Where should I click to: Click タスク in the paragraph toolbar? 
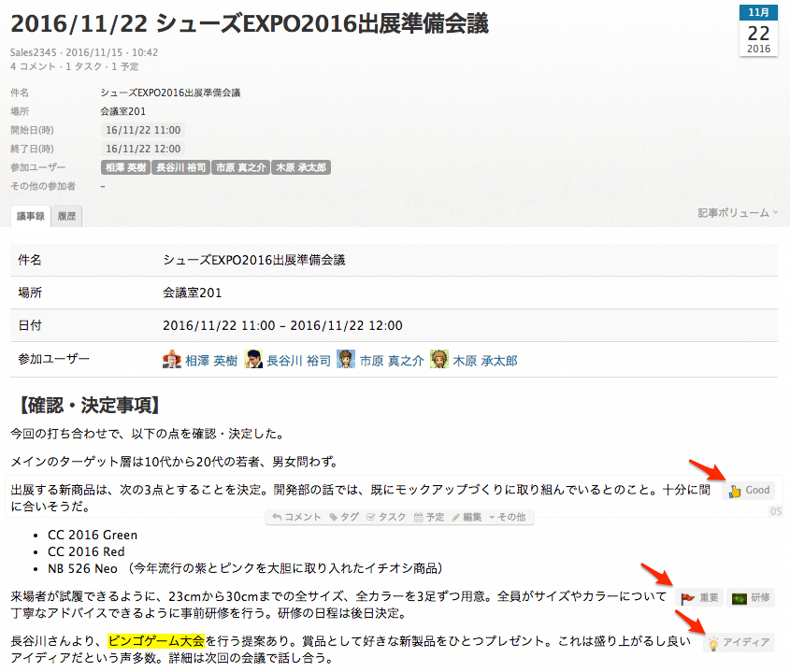(x=386, y=518)
